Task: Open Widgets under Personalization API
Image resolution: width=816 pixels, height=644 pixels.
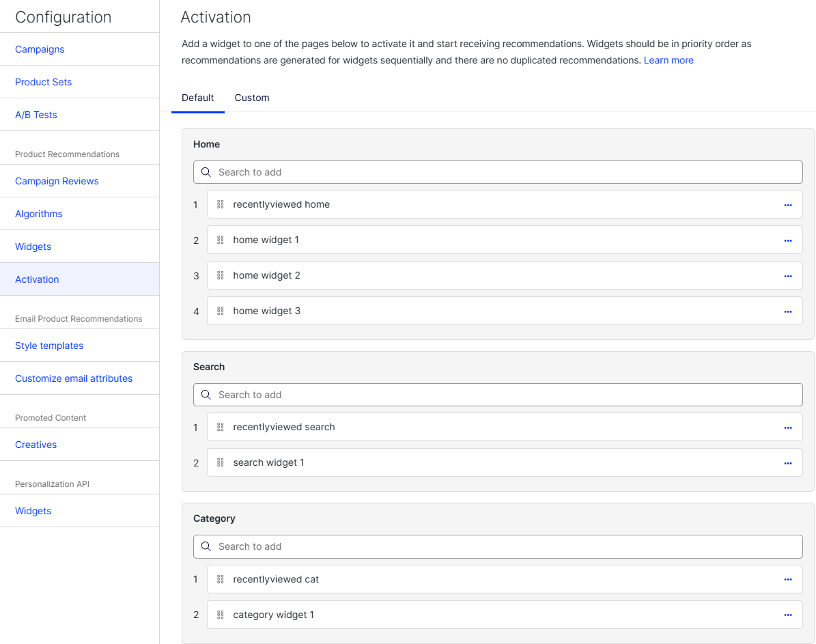Action: [x=33, y=511]
